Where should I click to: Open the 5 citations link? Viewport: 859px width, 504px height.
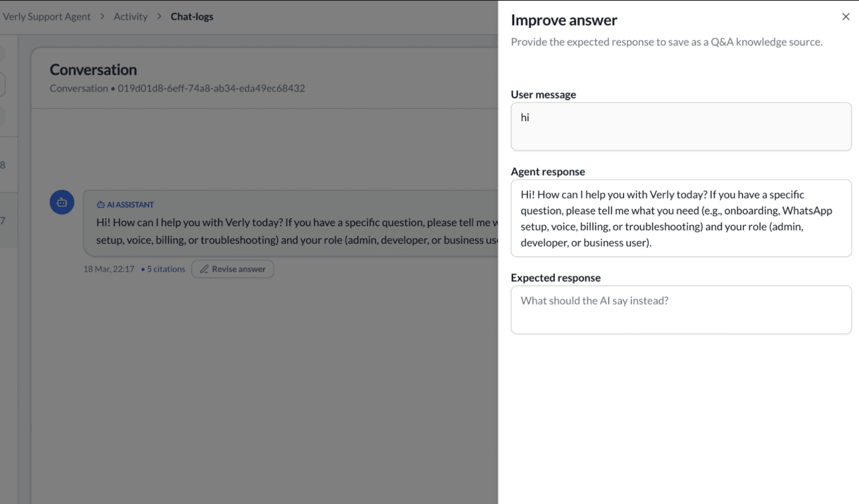[166, 269]
